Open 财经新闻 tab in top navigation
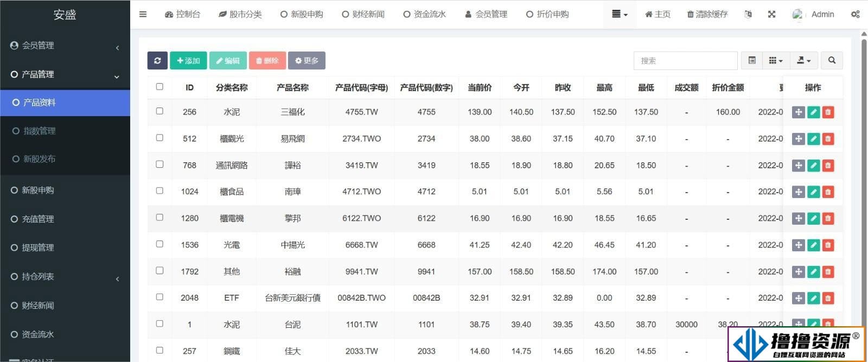 (363, 14)
